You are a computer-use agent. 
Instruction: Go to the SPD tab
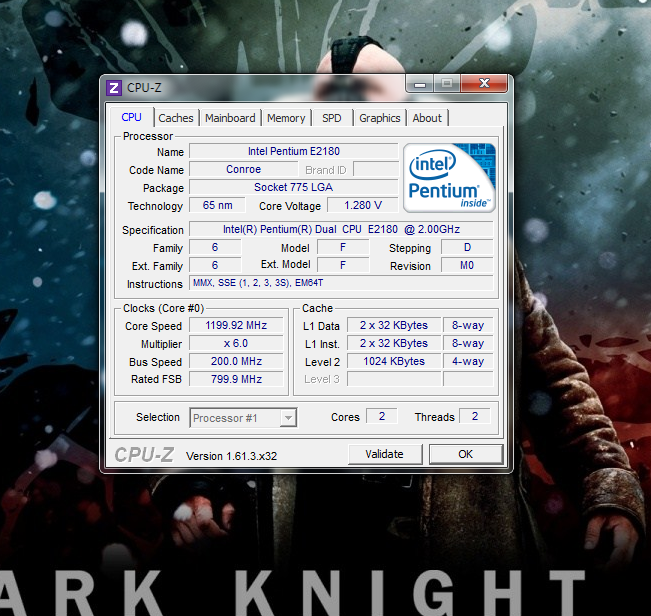click(x=332, y=118)
